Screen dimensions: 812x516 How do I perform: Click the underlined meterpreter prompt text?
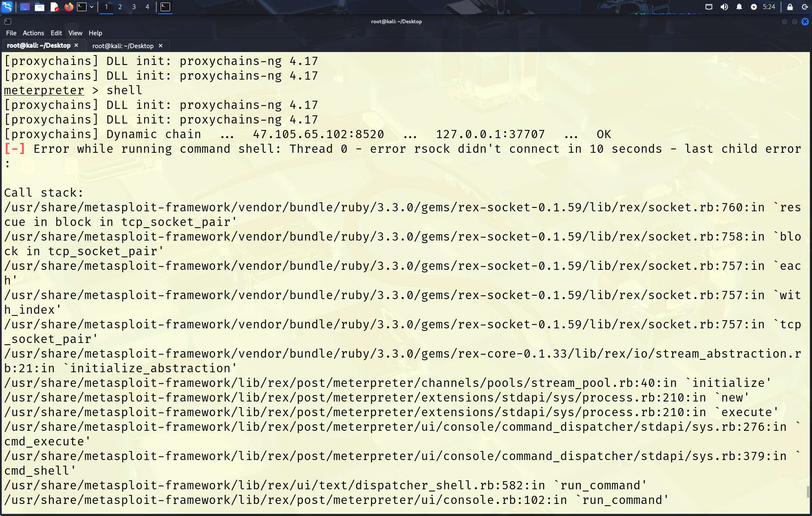(x=44, y=90)
